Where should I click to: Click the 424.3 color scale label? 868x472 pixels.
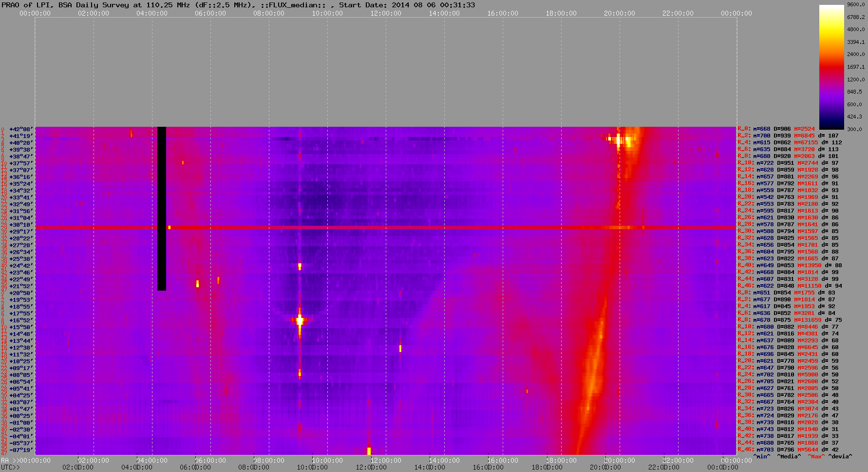[854, 117]
